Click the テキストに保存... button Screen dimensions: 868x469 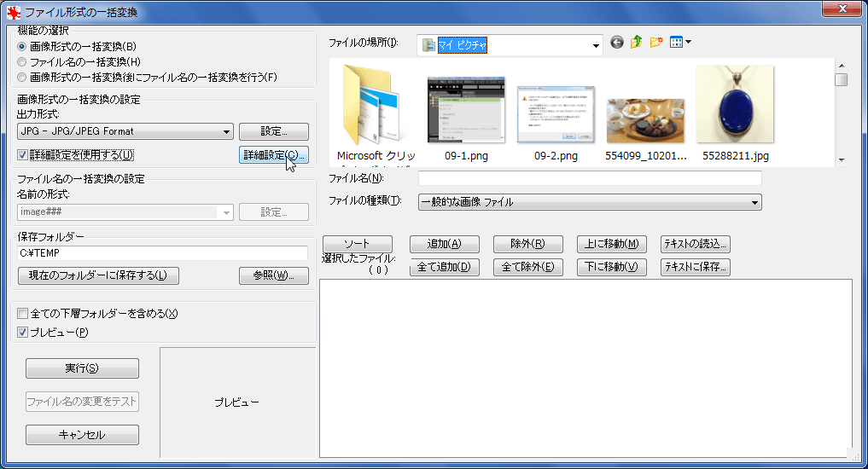pos(695,267)
